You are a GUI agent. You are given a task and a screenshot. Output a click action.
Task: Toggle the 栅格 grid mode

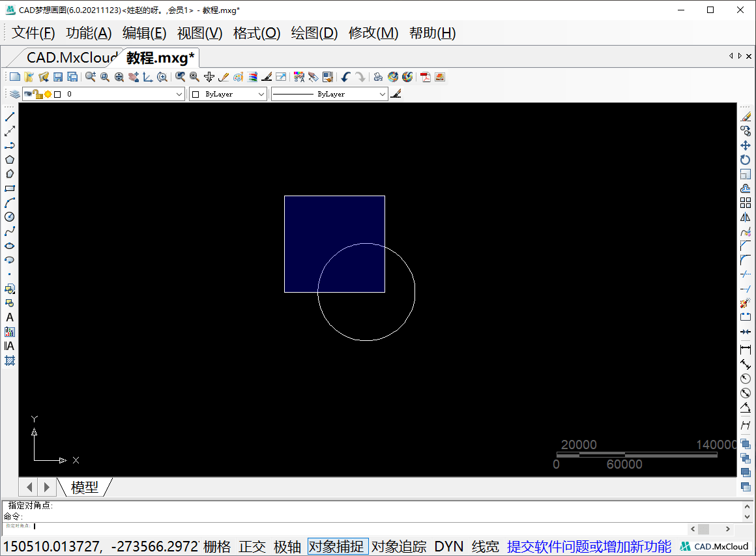click(217, 546)
